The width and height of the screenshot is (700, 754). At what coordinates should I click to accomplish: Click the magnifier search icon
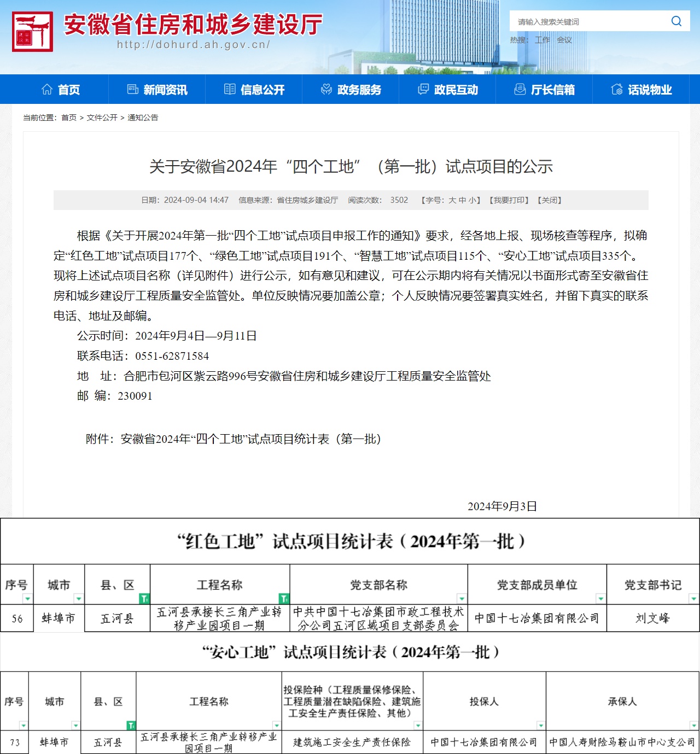click(x=676, y=21)
